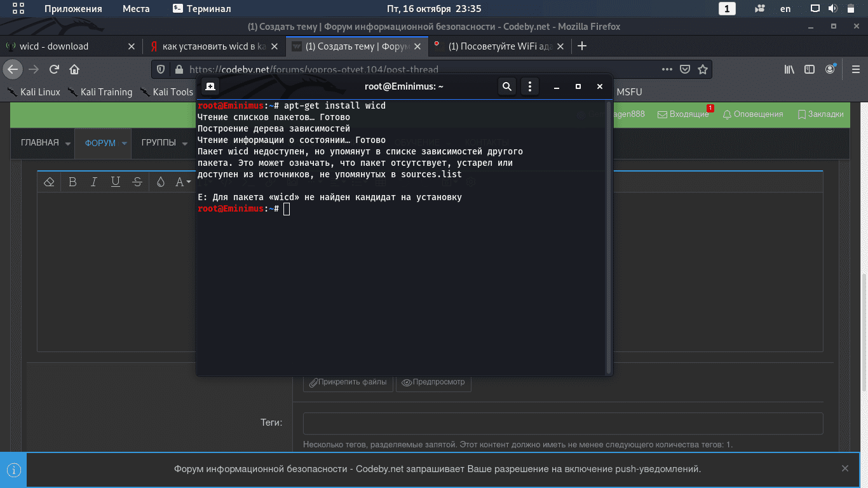Toggle strikethrough formatting in editor

coord(137,182)
